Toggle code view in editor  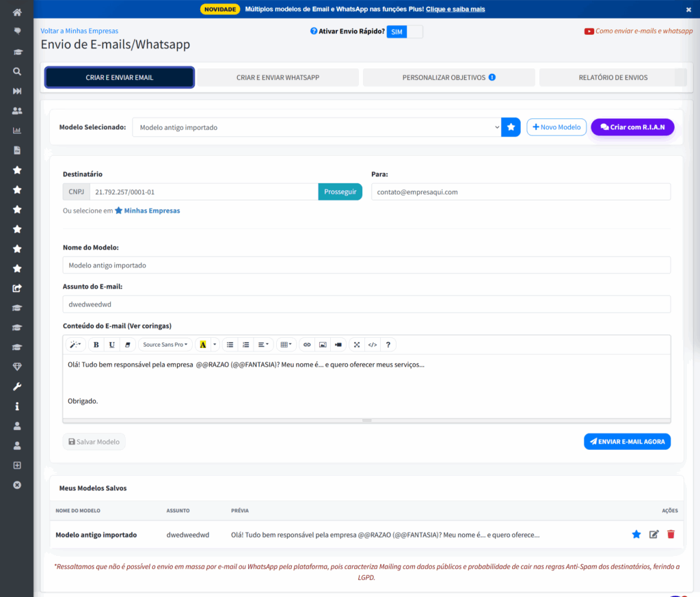click(373, 345)
